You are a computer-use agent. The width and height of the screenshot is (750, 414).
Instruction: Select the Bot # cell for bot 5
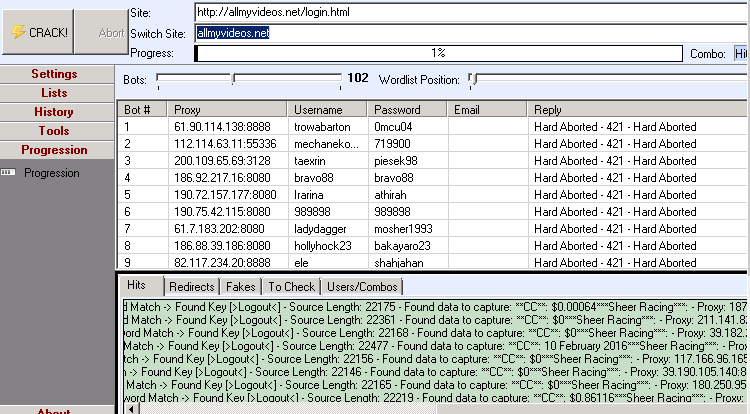pyautogui.click(x=143, y=195)
